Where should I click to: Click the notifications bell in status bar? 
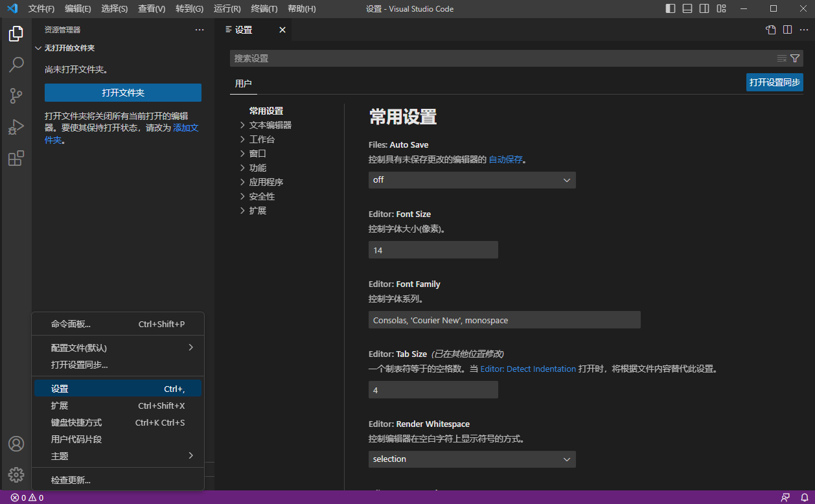click(804, 498)
